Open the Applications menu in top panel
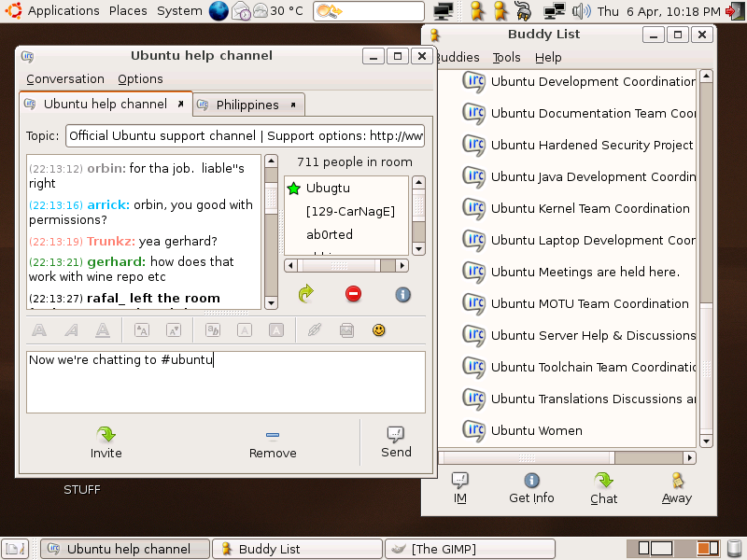The image size is (747, 560). (x=63, y=11)
